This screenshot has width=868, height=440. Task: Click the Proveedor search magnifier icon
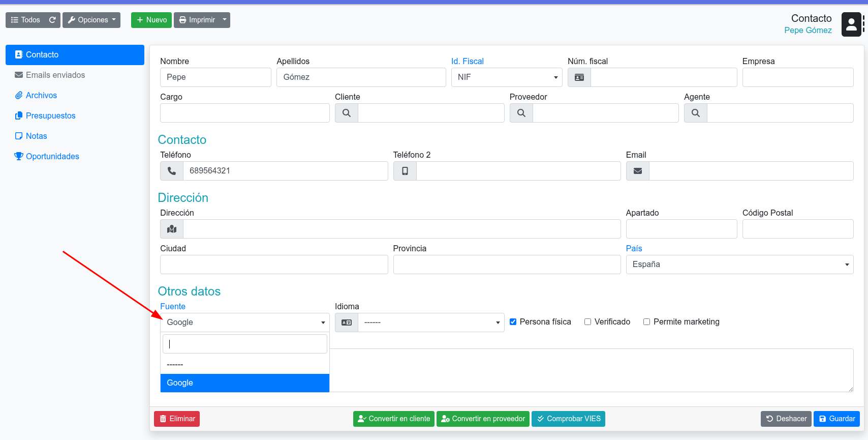pyautogui.click(x=521, y=113)
